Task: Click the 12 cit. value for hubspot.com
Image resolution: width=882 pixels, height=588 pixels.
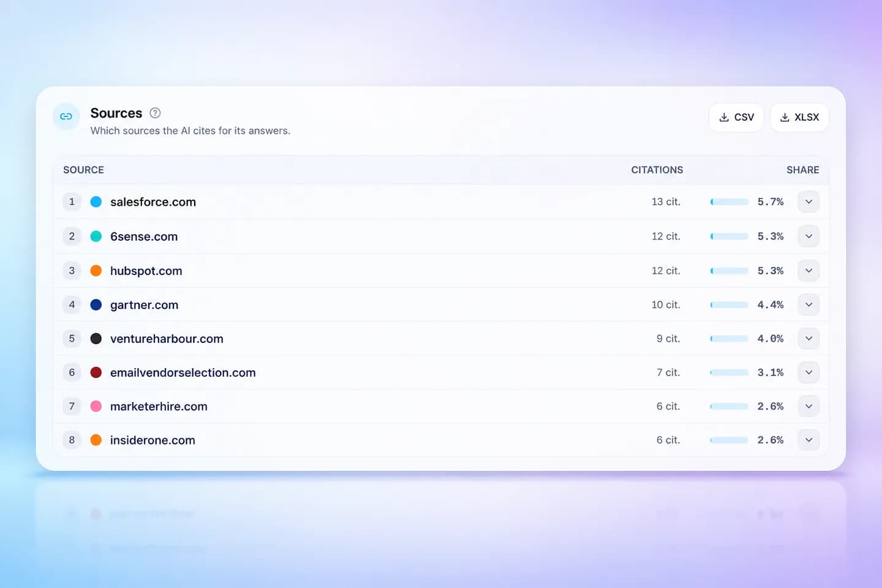Action: 666,271
